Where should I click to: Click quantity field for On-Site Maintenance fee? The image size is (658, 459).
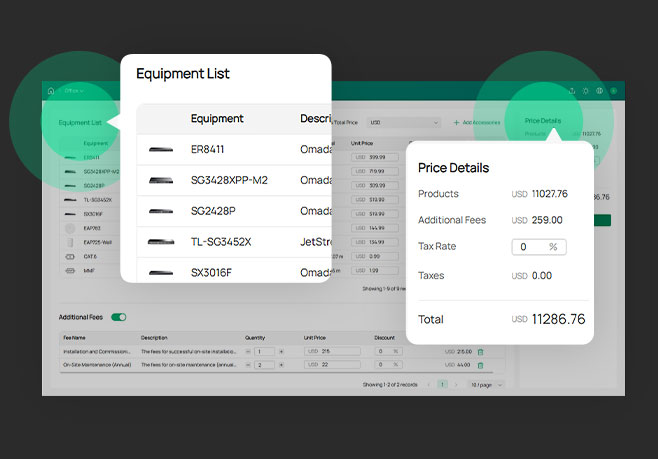[264, 365]
